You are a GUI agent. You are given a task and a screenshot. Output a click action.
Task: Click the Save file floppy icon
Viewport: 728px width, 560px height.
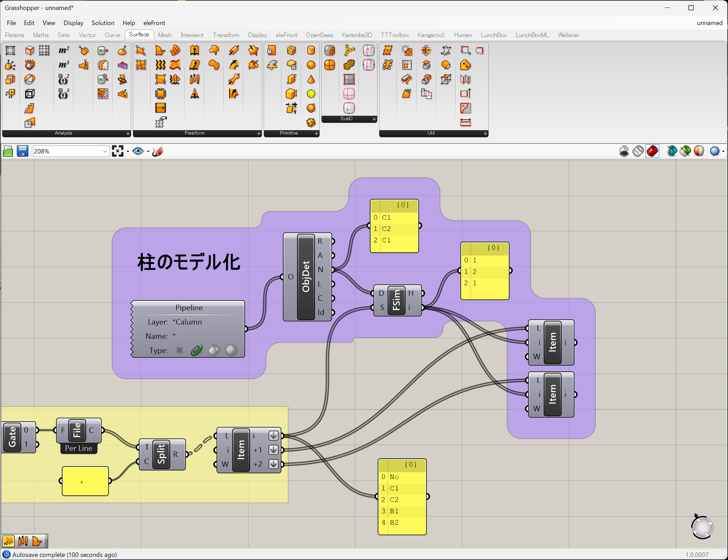[22, 151]
